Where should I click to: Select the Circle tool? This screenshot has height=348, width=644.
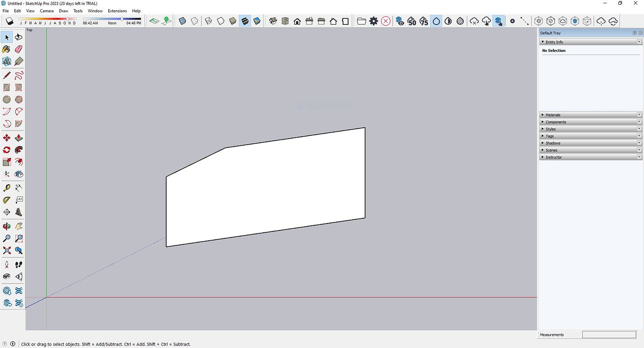click(7, 99)
